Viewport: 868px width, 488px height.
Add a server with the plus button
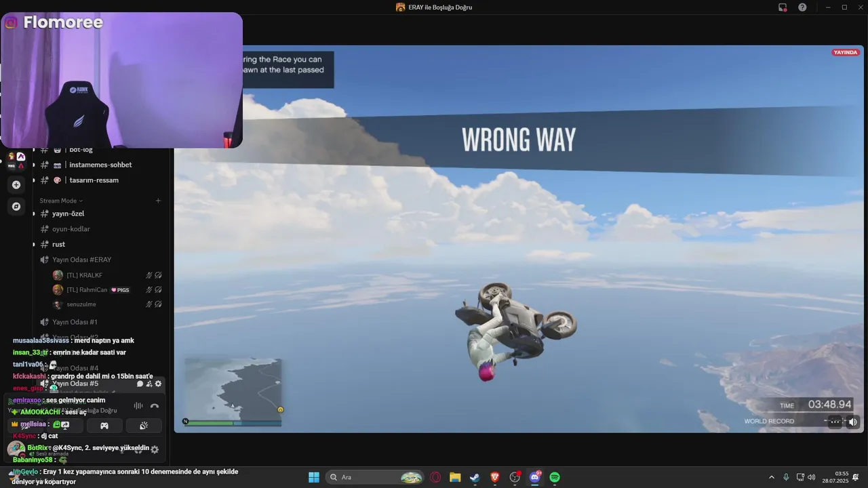[16, 184]
